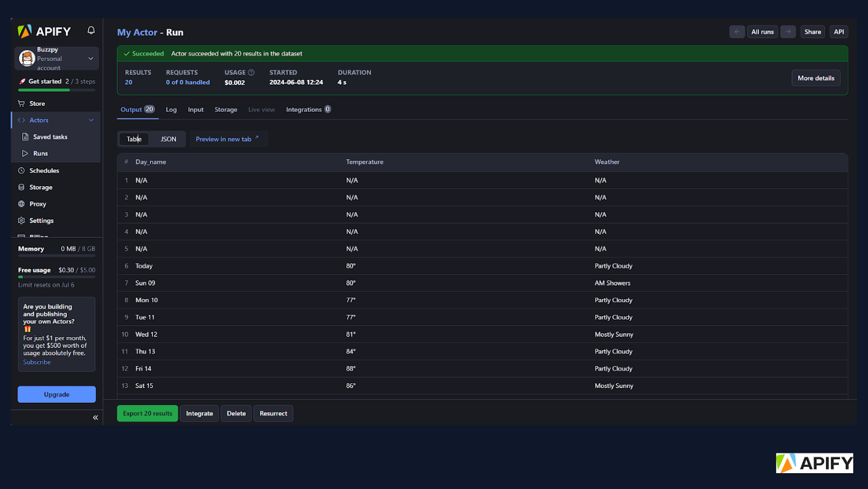868x489 pixels.
Task: Open Saved tasks in the sidebar
Action: (50, 137)
